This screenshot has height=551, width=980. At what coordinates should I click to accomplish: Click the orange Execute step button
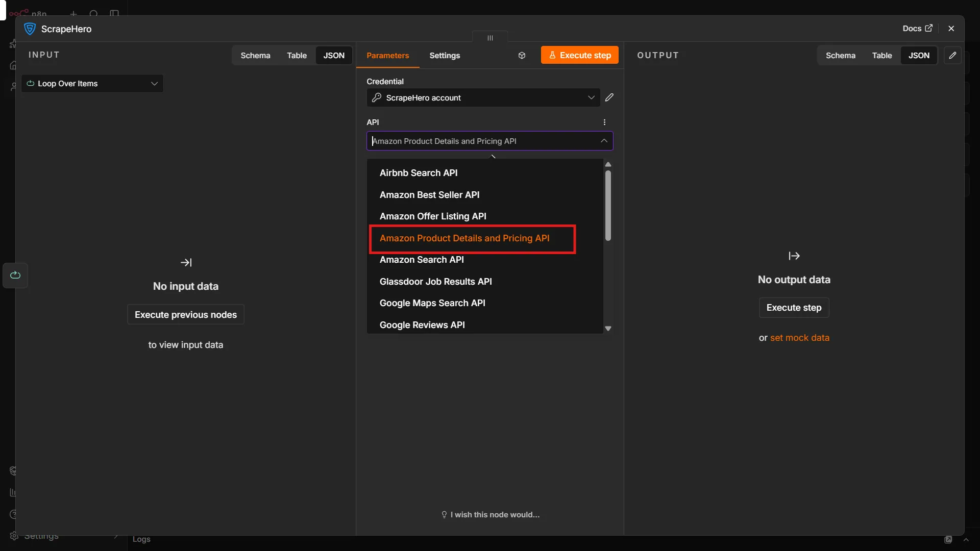click(580, 55)
